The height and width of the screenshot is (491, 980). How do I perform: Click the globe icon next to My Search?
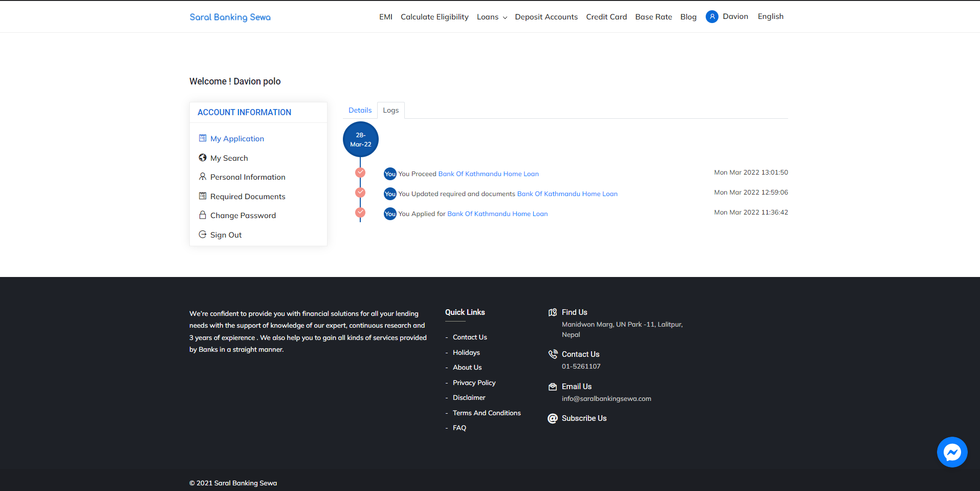click(x=203, y=158)
